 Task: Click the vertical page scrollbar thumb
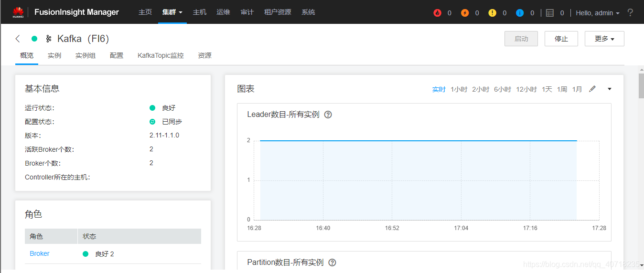click(x=641, y=86)
